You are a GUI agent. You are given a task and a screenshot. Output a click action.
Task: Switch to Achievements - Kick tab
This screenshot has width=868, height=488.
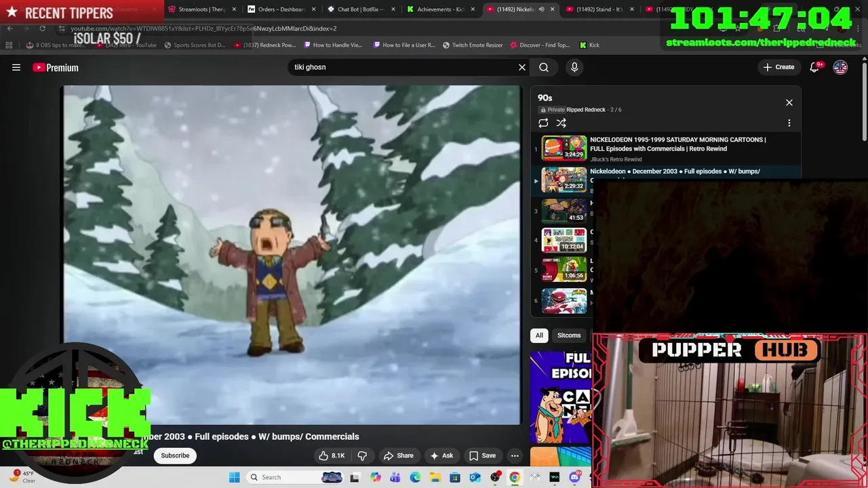441,9
